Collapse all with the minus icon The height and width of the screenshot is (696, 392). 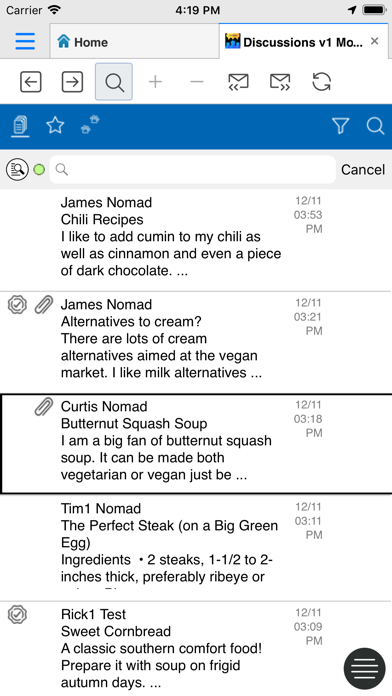point(197,82)
